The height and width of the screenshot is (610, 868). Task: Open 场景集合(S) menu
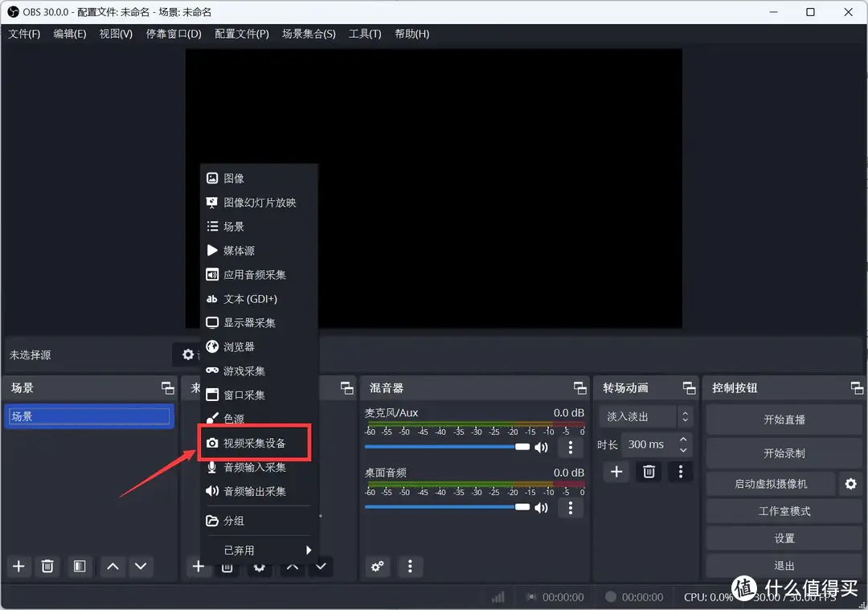309,34
